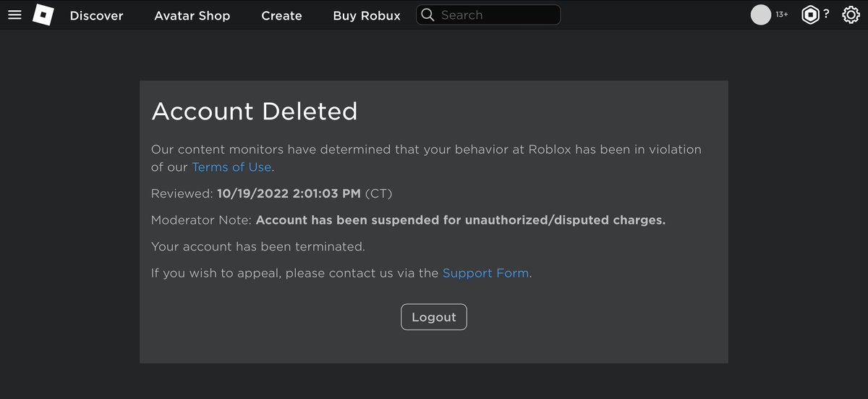868x399 pixels.
Task: Open the Terms of Use link
Action: pyautogui.click(x=231, y=167)
